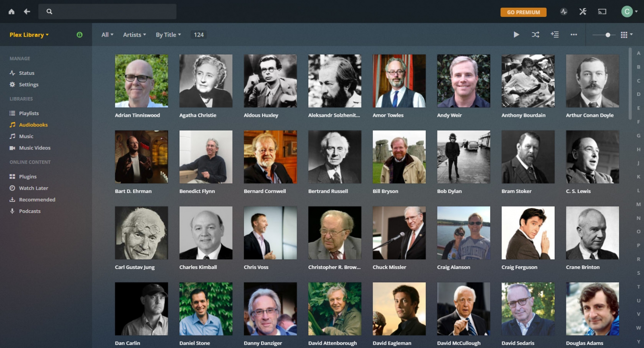This screenshot has width=644, height=348.
Task: Jump to letter W in the index
Action: coord(638,327)
